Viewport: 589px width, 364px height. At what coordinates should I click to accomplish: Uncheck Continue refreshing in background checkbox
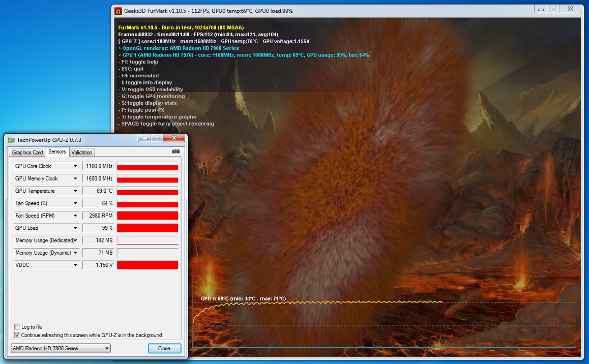(17, 335)
